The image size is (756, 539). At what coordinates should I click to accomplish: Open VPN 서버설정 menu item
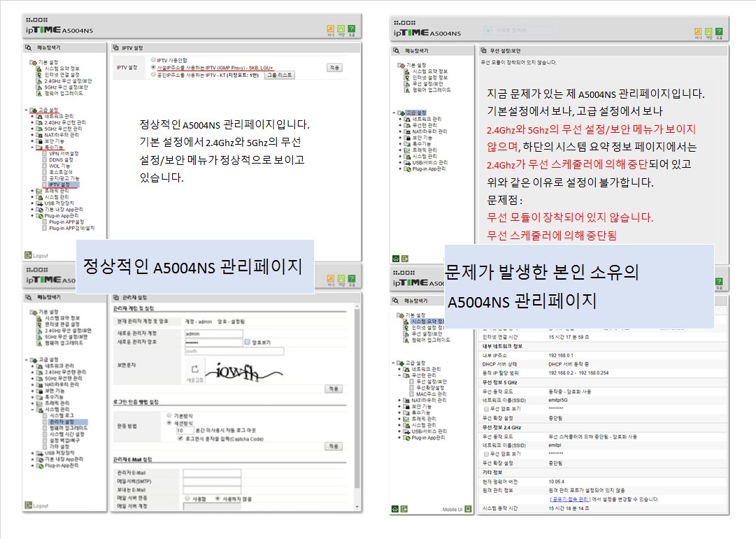pyautogui.click(x=64, y=153)
